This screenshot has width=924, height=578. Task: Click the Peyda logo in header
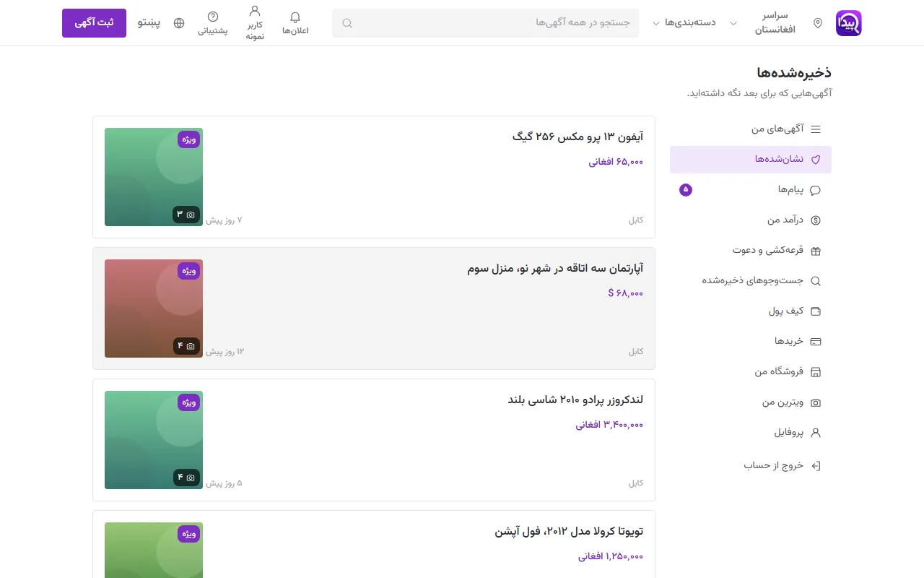pyautogui.click(x=849, y=23)
